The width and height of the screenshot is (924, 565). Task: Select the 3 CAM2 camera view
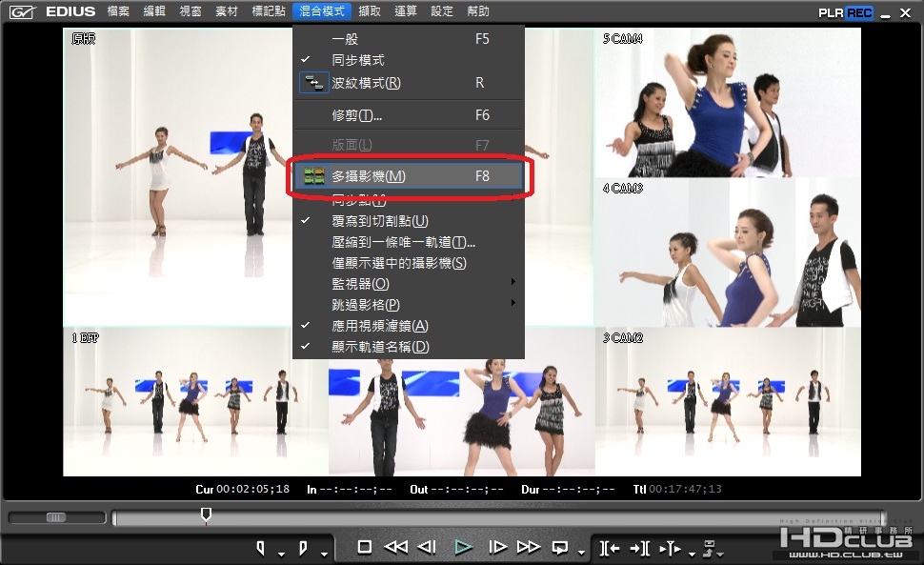coord(728,401)
